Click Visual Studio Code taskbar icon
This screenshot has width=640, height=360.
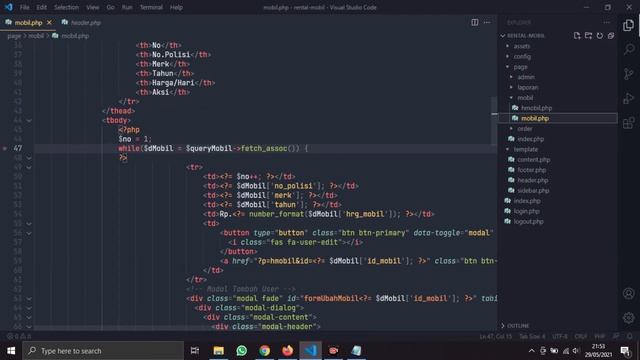[x=310, y=351]
